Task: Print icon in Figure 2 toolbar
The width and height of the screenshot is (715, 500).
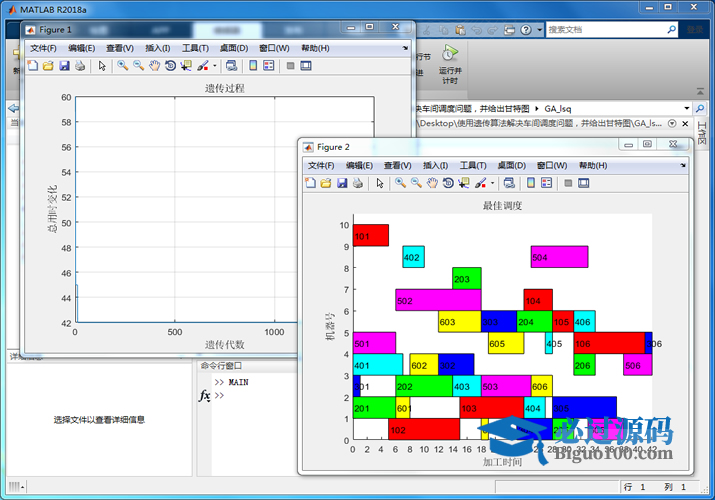Action: (x=358, y=183)
